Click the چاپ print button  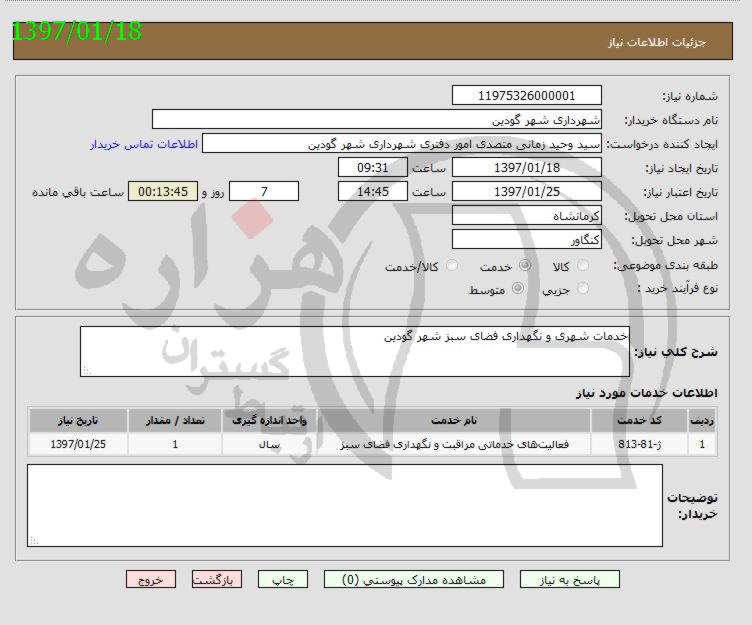click(x=282, y=579)
